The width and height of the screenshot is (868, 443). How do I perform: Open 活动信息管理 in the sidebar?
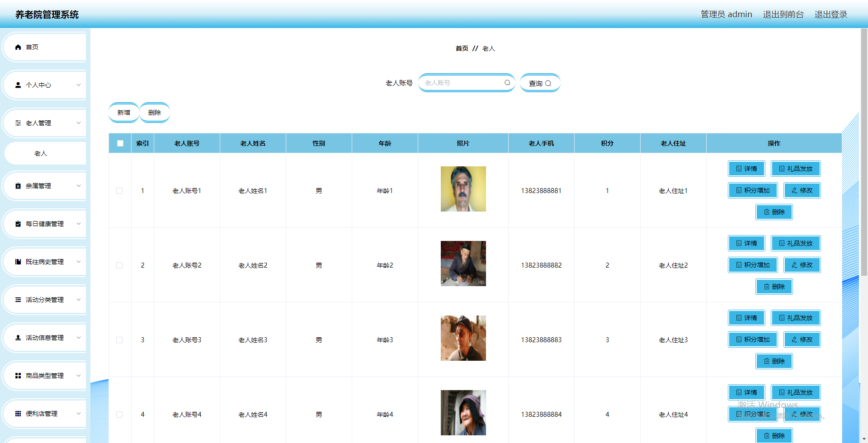(45, 338)
